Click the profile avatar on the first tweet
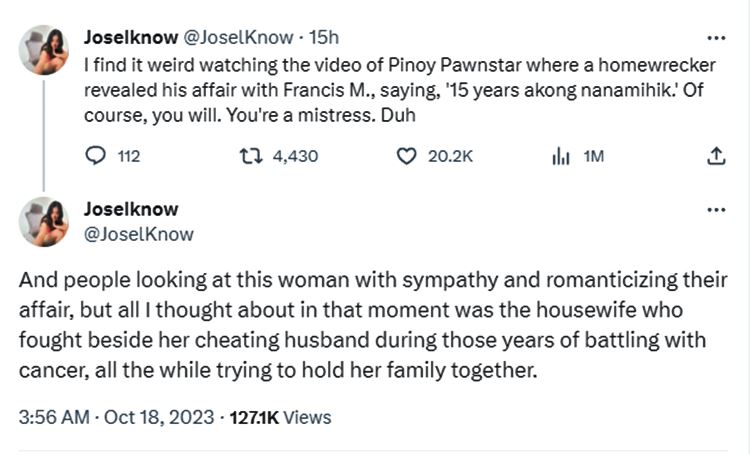The height and width of the screenshot is (454, 750). point(42,50)
